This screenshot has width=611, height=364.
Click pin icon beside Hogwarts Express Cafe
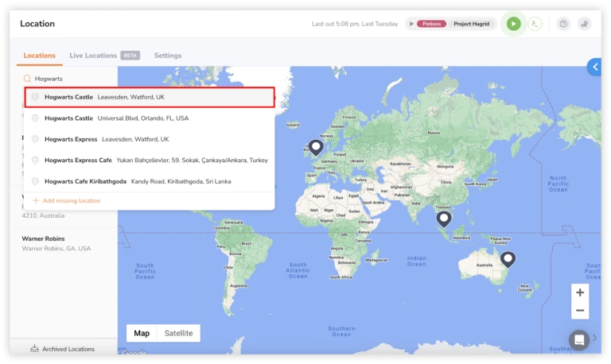coord(35,160)
